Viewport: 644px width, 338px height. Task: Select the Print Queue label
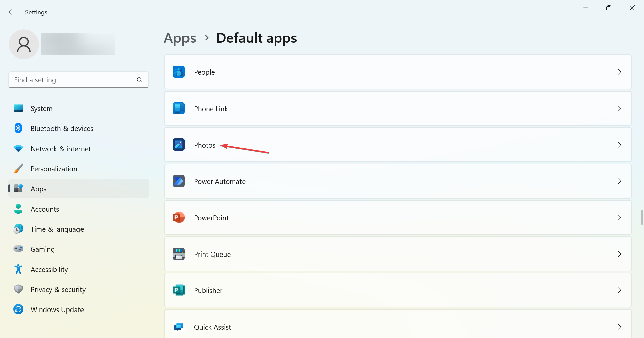[x=212, y=255]
